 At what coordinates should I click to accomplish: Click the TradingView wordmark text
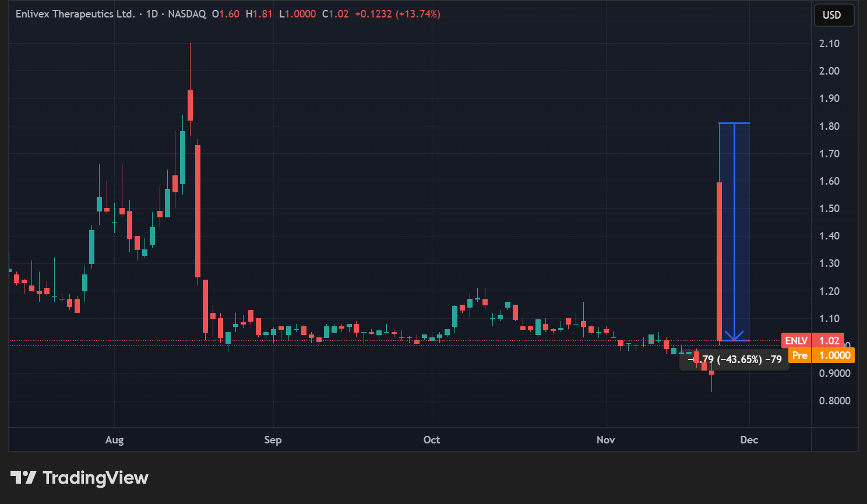pyautogui.click(x=96, y=478)
